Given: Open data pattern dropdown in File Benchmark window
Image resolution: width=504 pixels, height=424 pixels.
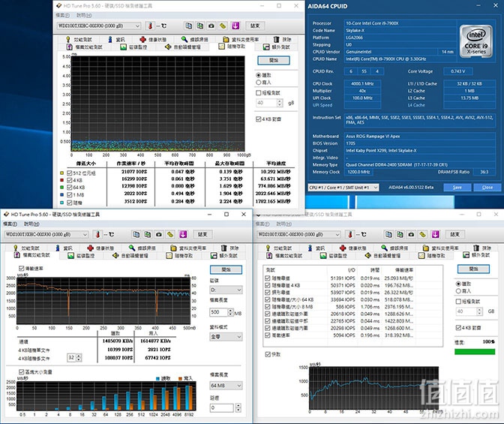Looking at the screenshot, I should pos(226,336).
